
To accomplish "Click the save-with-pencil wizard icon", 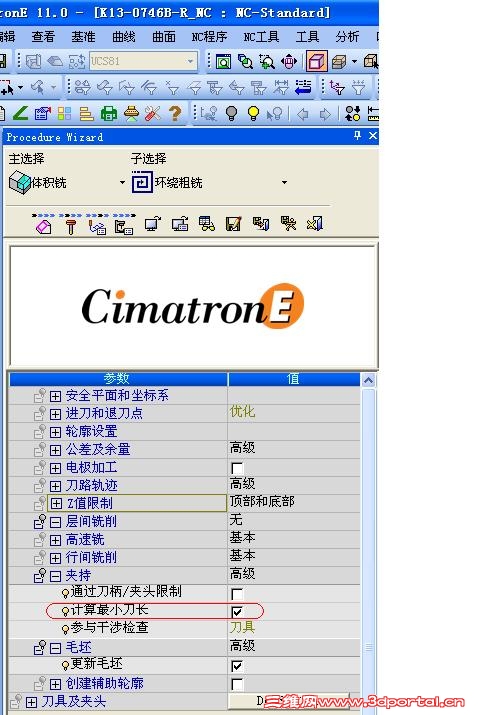I will (234, 224).
